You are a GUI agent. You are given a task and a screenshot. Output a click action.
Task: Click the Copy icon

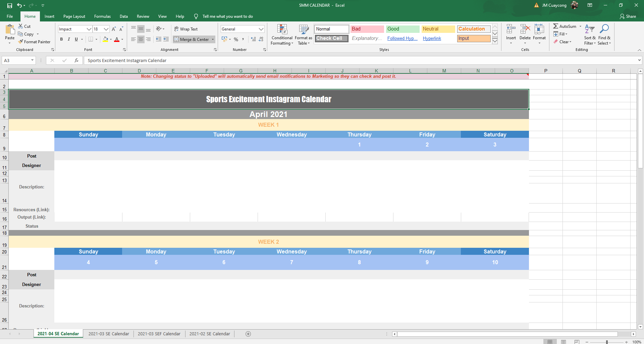(20, 34)
